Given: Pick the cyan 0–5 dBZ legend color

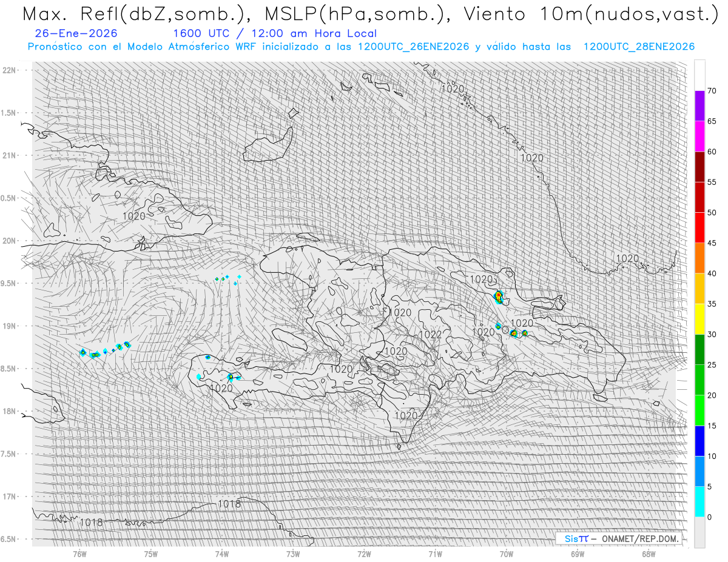Looking at the screenshot, I should click(x=699, y=501).
